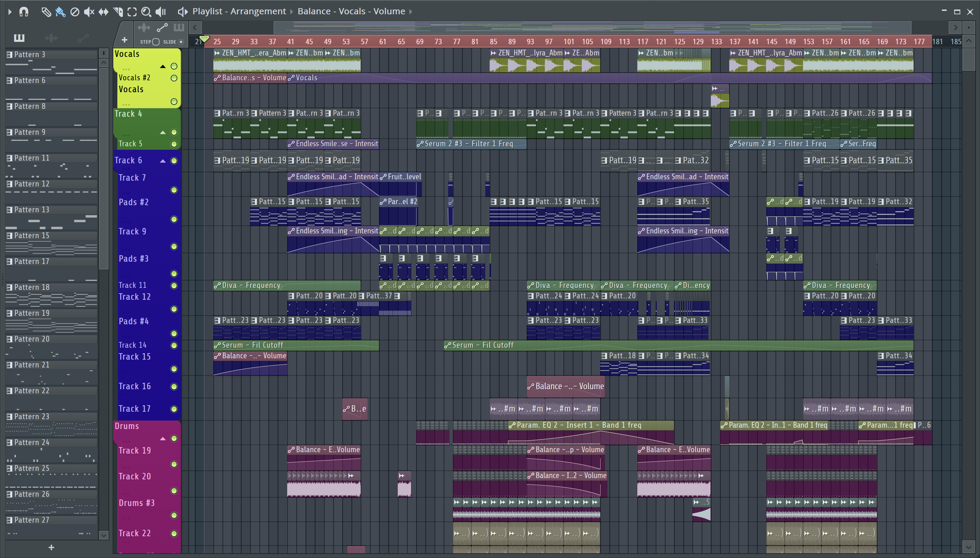The height and width of the screenshot is (558, 980).
Task: Select the Draw pencil tool
Action: (46, 12)
